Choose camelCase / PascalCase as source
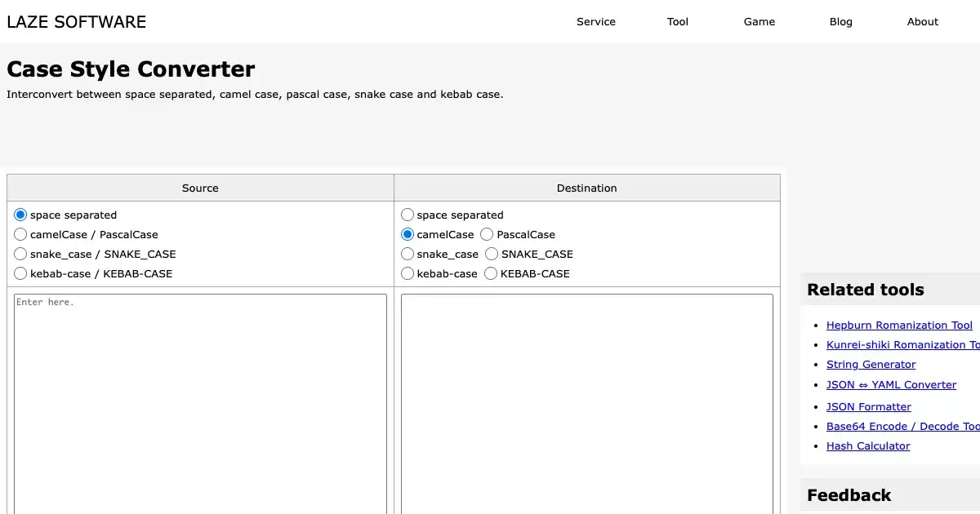 21,234
